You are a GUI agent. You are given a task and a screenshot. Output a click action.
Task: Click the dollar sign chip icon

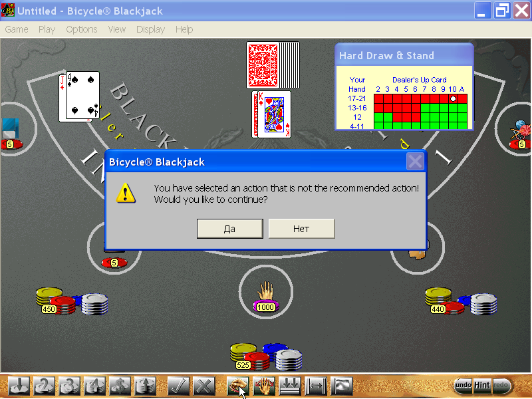120,386
